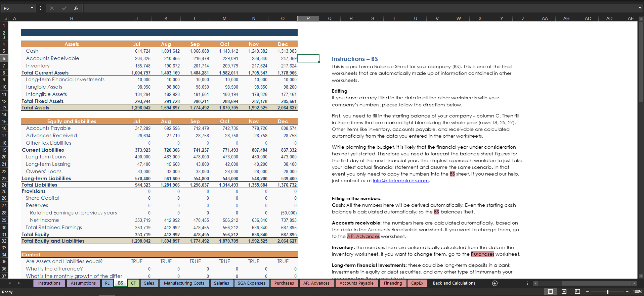644x296 pixels.
Task: Click the vertical scrollbar track
Action: click(641, 148)
